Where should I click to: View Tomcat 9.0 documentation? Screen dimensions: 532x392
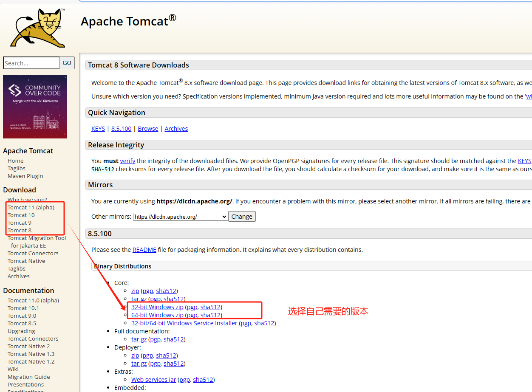[22, 316]
